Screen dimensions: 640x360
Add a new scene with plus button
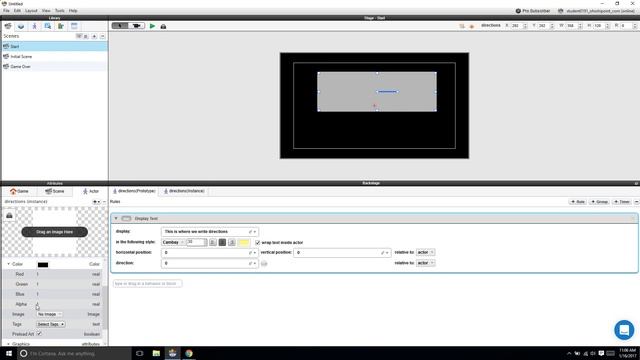coord(94,36)
